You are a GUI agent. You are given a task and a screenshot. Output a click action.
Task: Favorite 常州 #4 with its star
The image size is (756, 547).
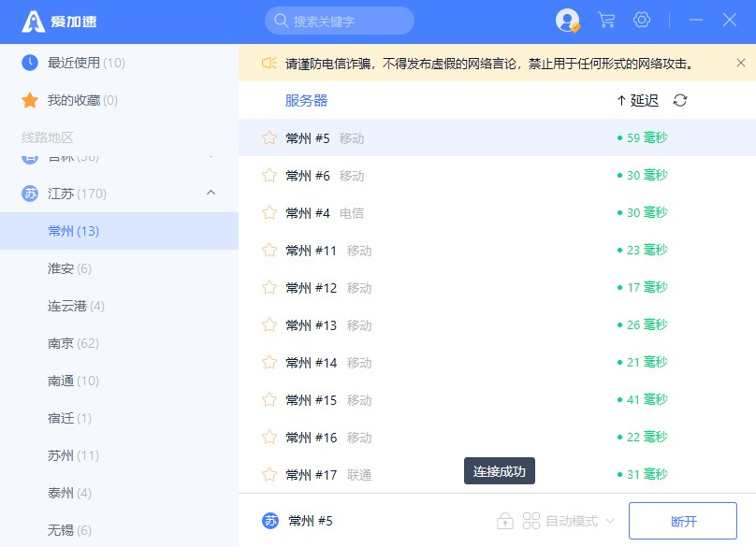pyautogui.click(x=269, y=212)
